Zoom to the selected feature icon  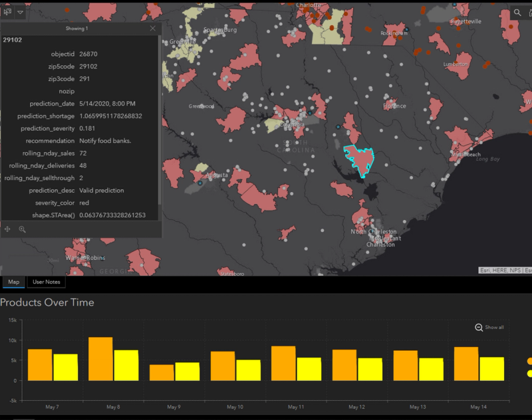23,229
